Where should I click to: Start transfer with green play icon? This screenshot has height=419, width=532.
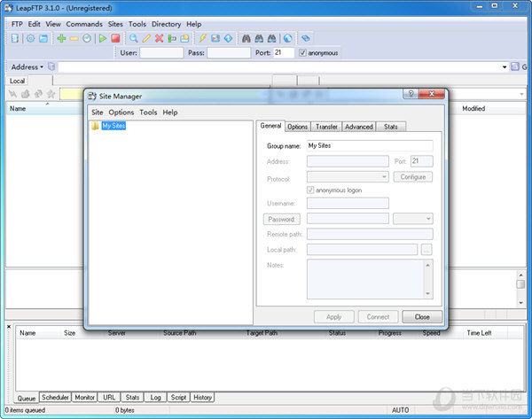pyautogui.click(x=103, y=38)
